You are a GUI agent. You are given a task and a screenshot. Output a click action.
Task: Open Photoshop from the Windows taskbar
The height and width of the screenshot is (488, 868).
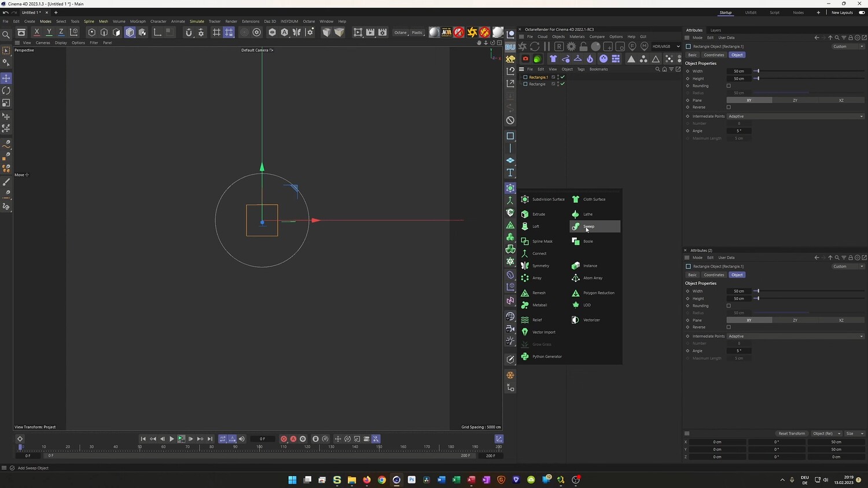click(411, 480)
